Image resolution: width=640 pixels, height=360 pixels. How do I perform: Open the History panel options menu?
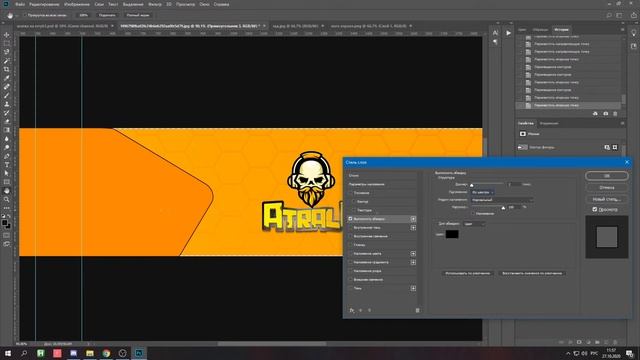[x=622, y=29]
